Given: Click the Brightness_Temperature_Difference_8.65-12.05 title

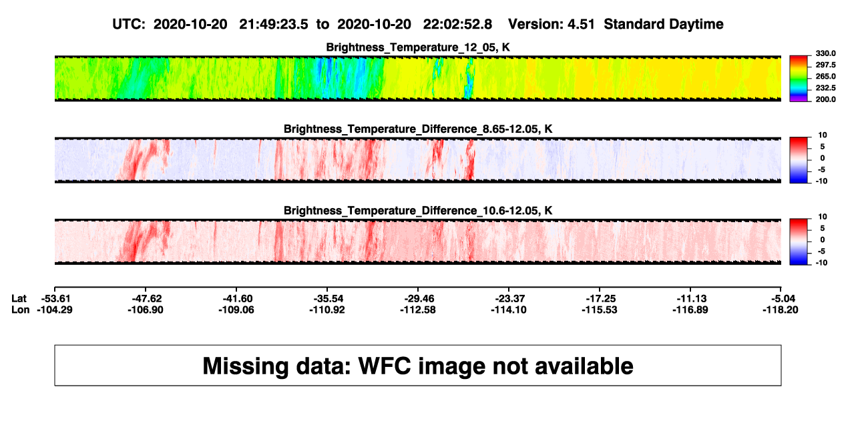Looking at the screenshot, I should click(x=418, y=129).
